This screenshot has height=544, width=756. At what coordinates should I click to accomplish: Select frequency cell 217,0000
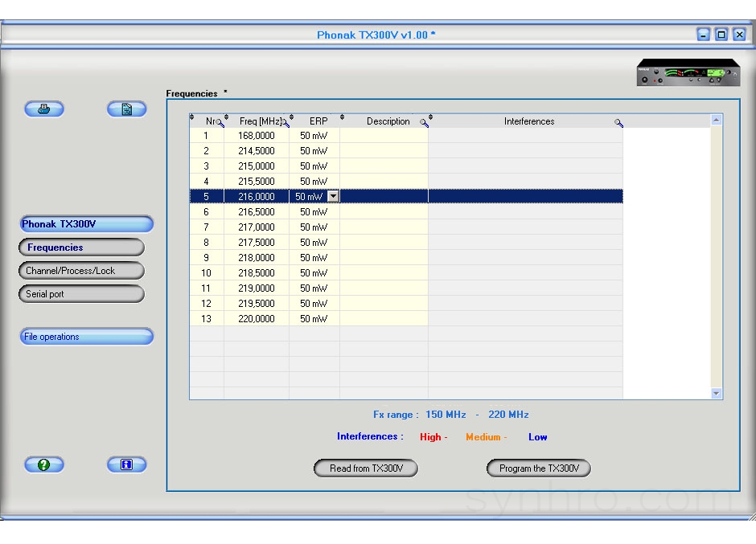point(257,227)
